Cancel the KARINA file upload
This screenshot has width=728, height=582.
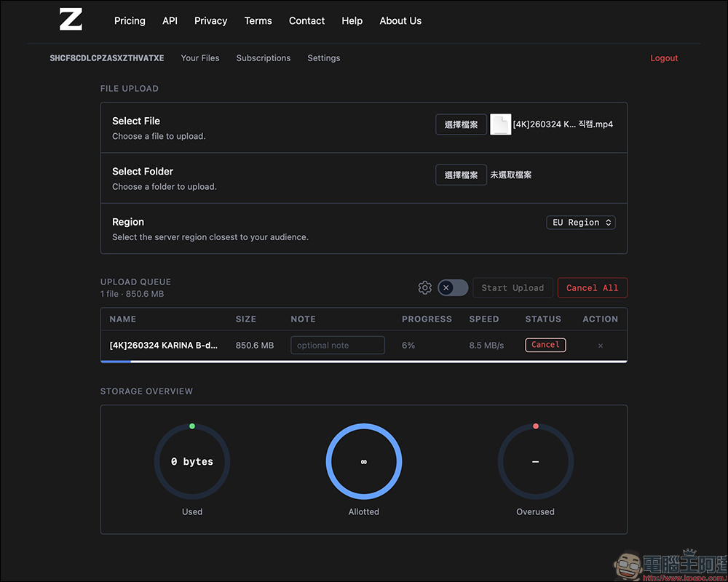545,345
